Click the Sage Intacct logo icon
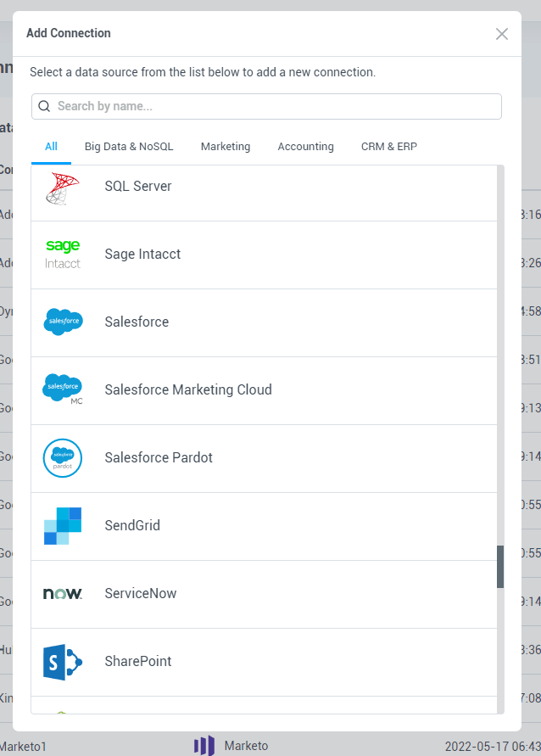The height and width of the screenshot is (756, 541). [x=63, y=254]
